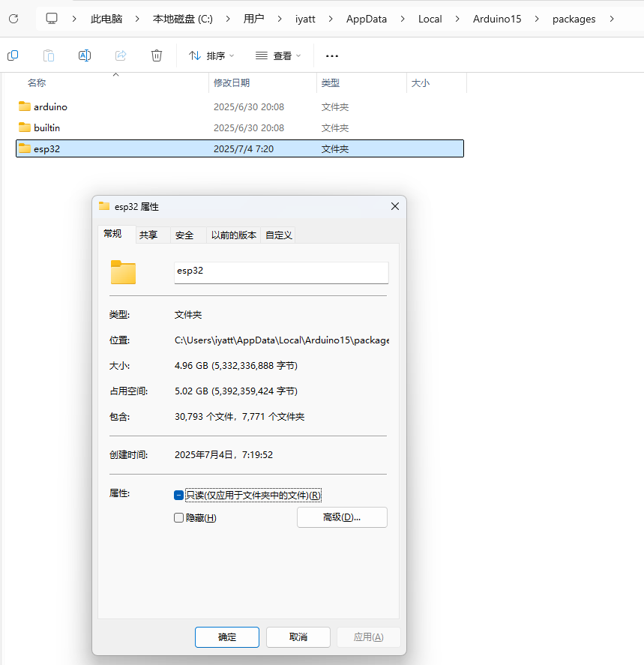Image resolution: width=644 pixels, height=665 pixels.
Task: Toggle the 只读 read-only checkbox
Action: (178, 494)
